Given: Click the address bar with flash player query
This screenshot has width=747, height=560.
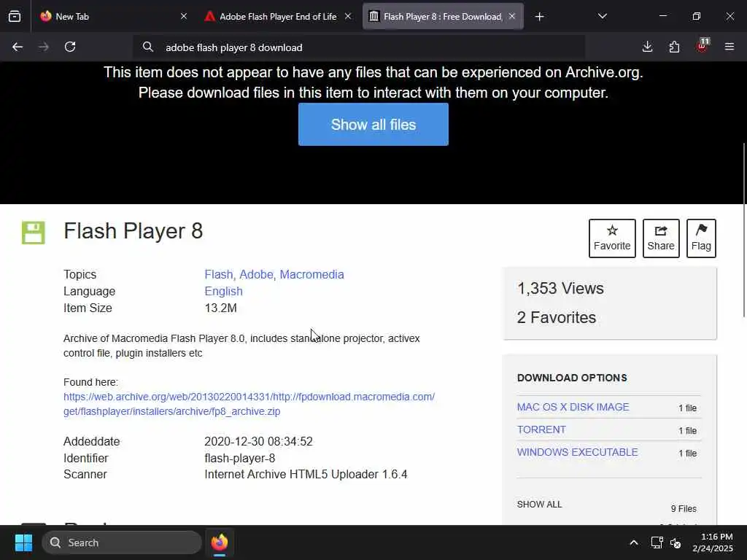Looking at the screenshot, I should (359, 47).
